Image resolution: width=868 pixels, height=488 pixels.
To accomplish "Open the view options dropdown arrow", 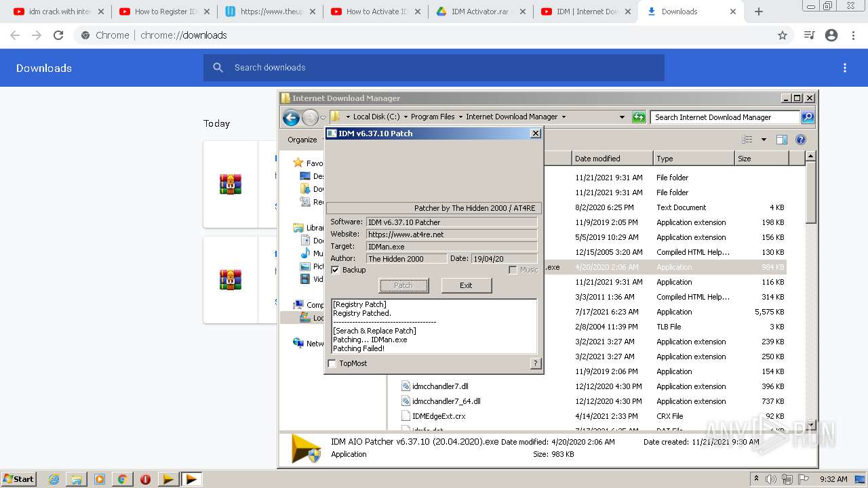I will click(764, 140).
